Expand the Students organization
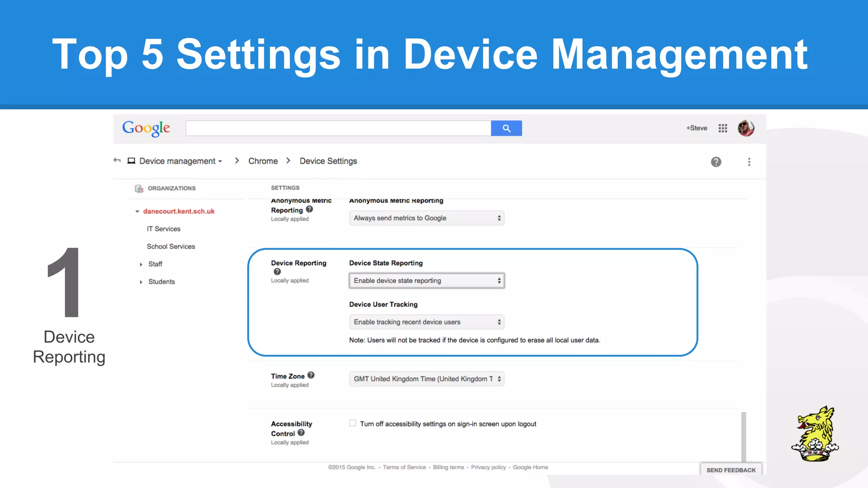The height and width of the screenshot is (488, 868). 141,282
